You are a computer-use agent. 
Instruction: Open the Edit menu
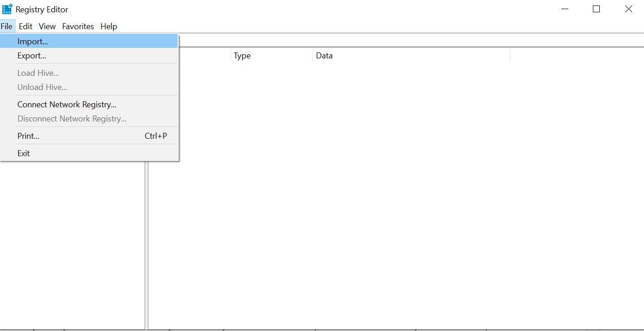26,26
